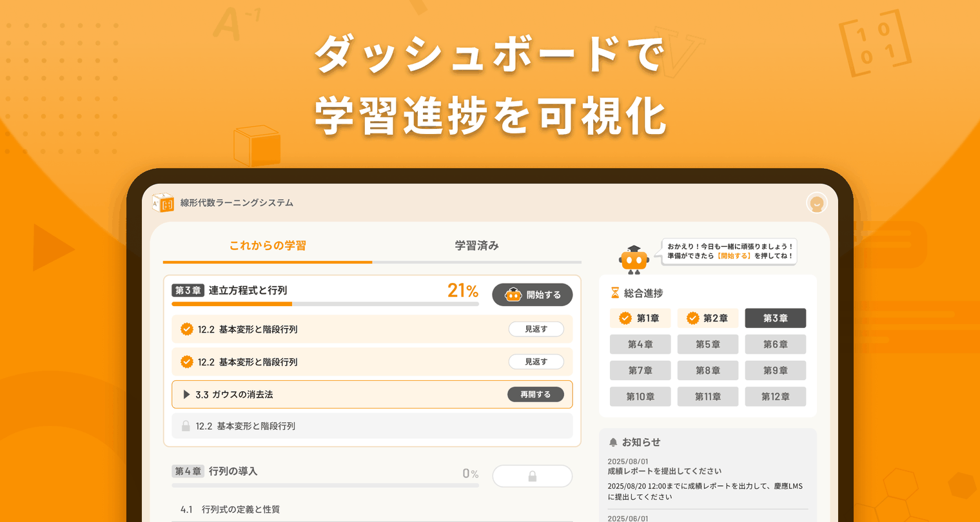The height and width of the screenshot is (522, 980).
Task: Click the app logo cube icon
Action: pyautogui.click(x=163, y=203)
